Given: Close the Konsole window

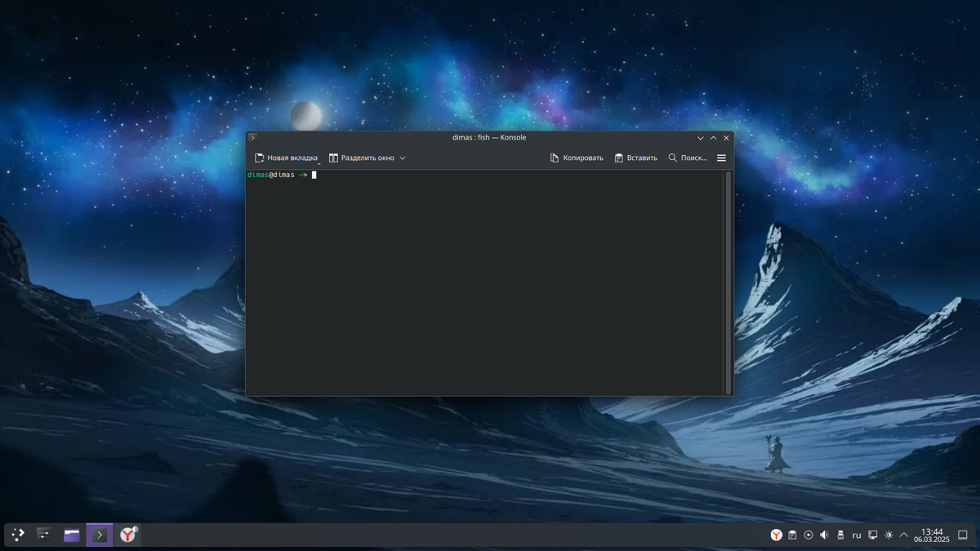Looking at the screenshot, I should pos(726,138).
